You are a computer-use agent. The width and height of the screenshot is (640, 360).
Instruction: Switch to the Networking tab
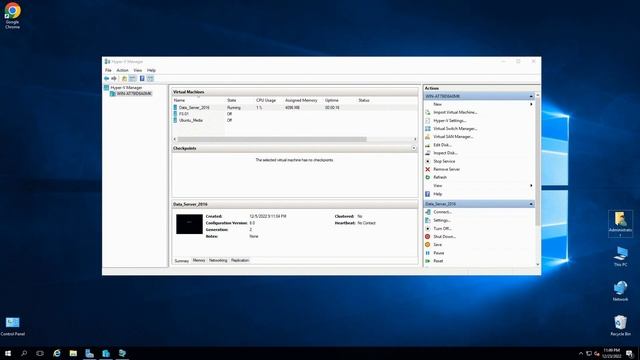tap(218, 260)
